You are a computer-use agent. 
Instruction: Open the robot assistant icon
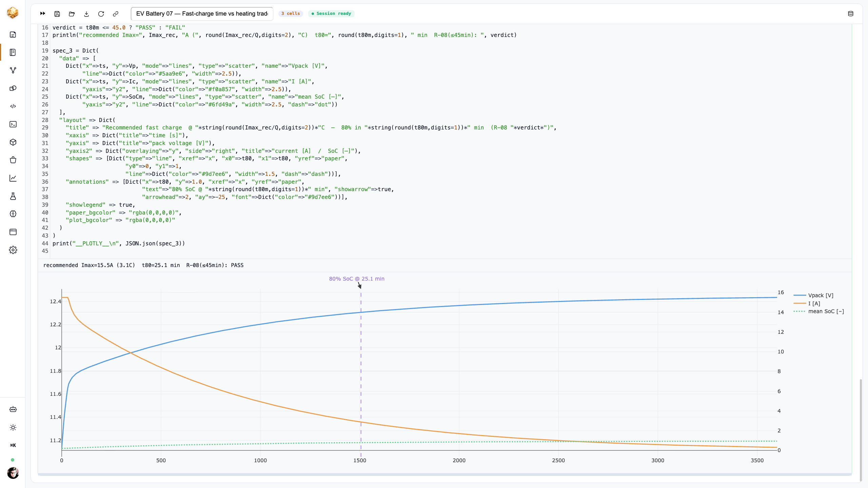tap(13, 409)
